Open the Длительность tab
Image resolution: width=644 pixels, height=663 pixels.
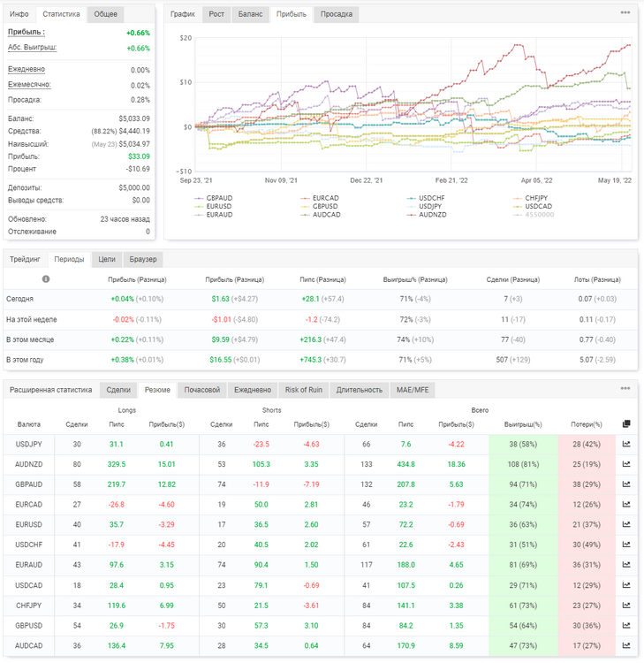[360, 390]
